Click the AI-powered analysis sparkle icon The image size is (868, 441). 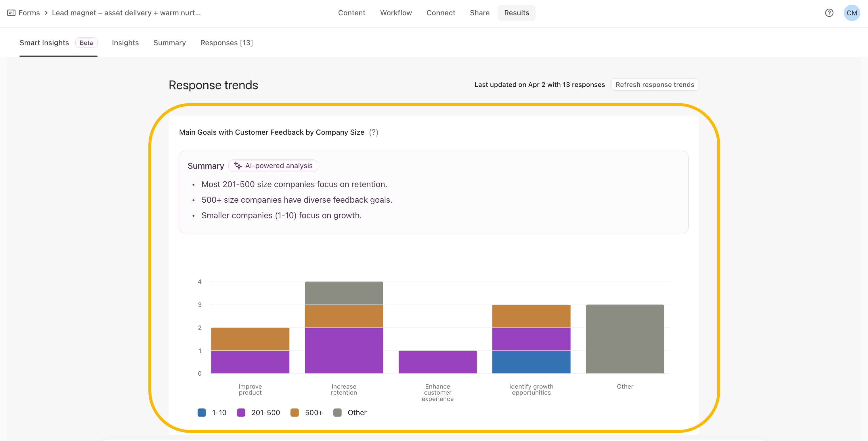coord(238,166)
